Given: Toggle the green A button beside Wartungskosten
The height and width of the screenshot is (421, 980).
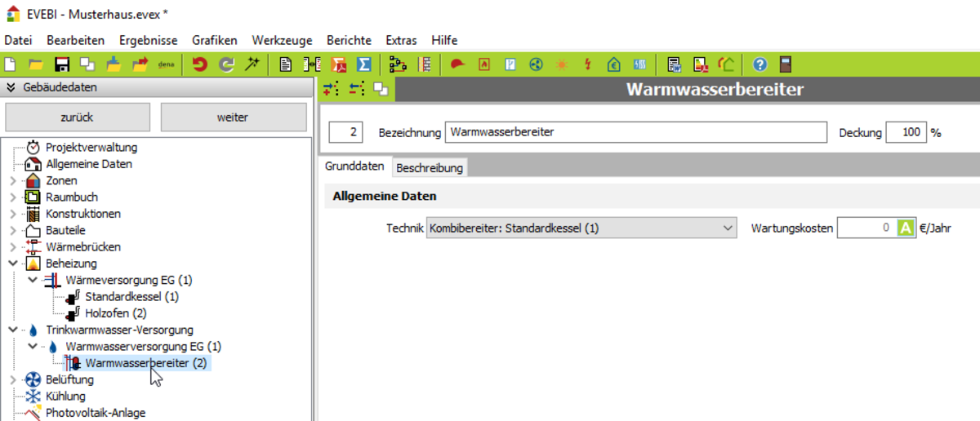Looking at the screenshot, I should coord(905,228).
